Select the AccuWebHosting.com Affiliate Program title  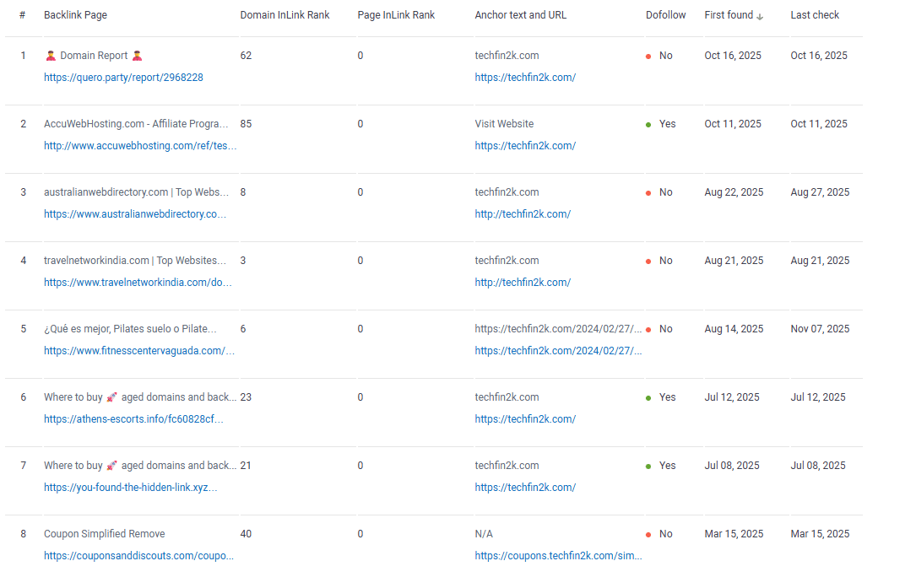[x=136, y=124]
